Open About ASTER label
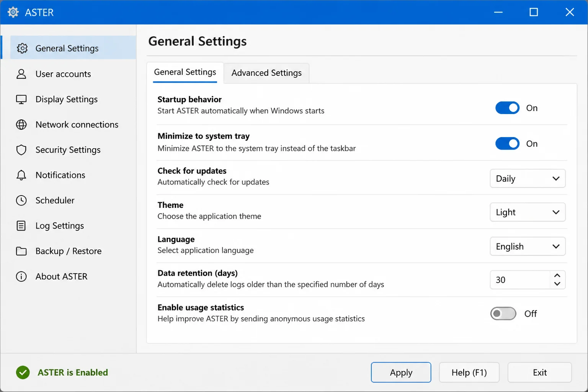Image resolution: width=588 pixels, height=392 pixels. [62, 276]
